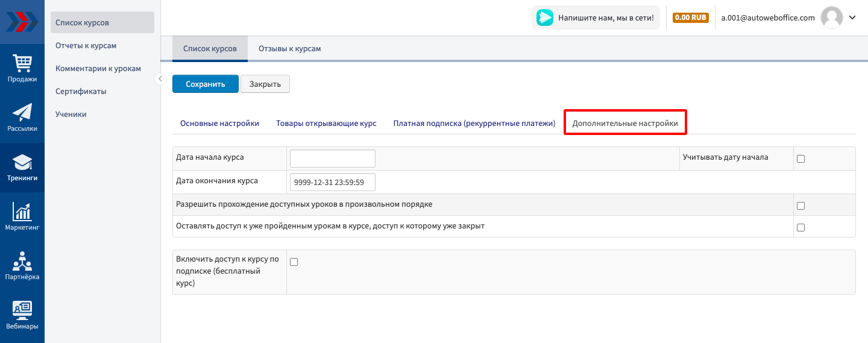Click the AutoWebOffice logo icon
The width and height of the screenshot is (868, 343).
click(x=22, y=22)
